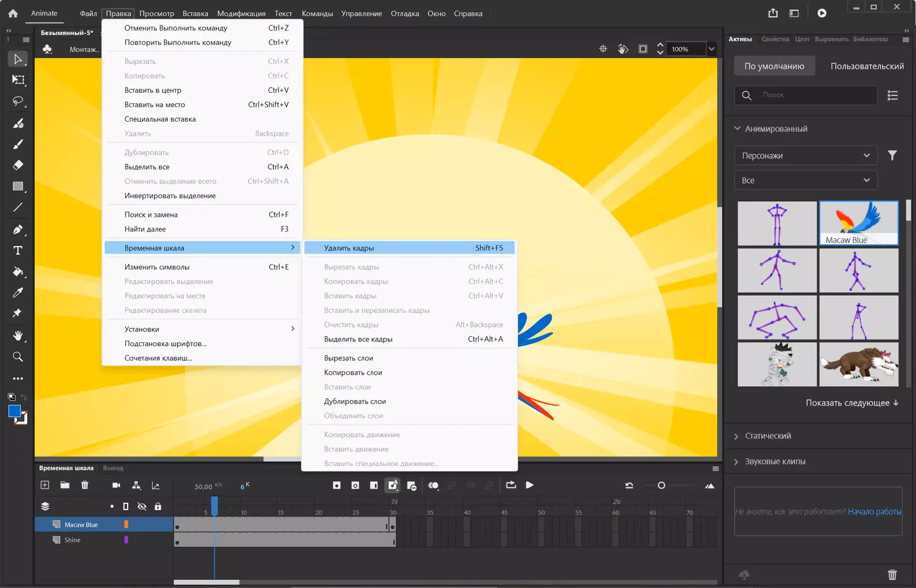This screenshot has height=588, width=916.
Task: Select the Eraser tool
Action: click(18, 165)
